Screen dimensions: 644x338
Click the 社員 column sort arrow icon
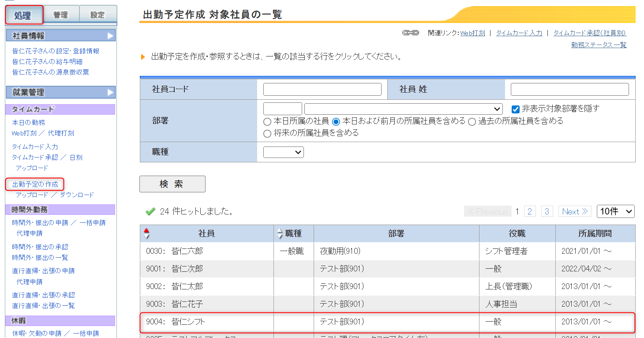tap(146, 233)
